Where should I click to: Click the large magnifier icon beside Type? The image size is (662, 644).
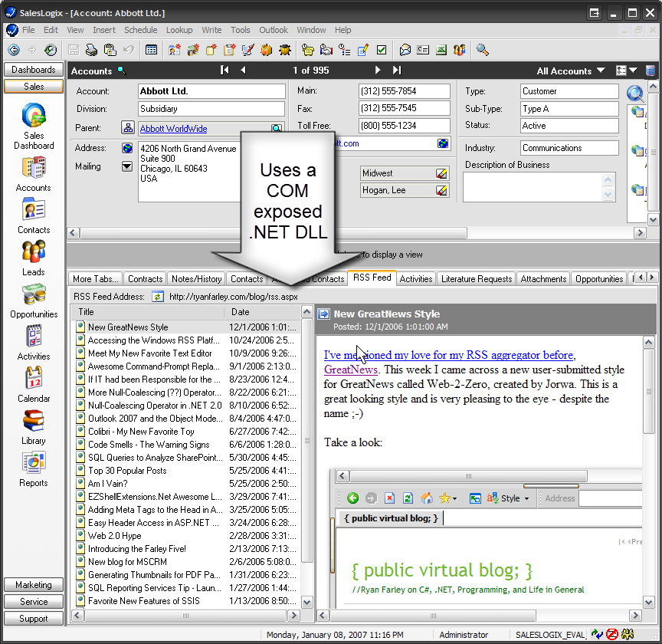coord(635,94)
